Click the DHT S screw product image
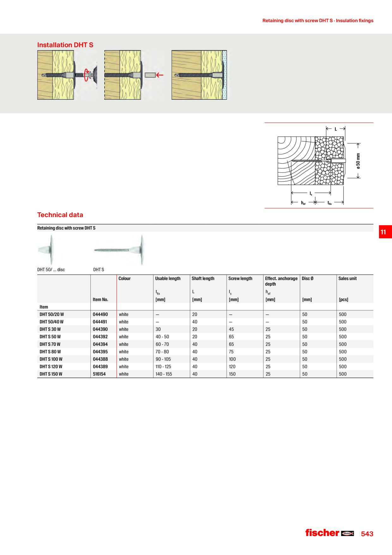 (119, 250)
